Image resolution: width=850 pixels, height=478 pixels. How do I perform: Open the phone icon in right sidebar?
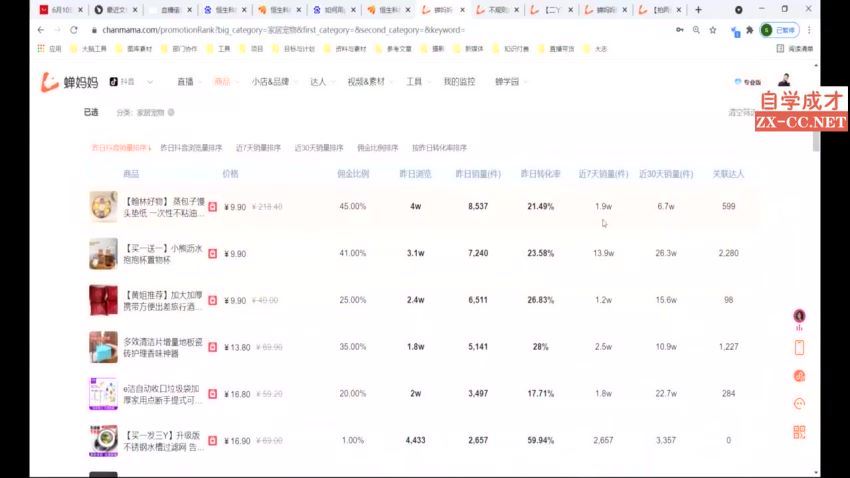(x=799, y=347)
